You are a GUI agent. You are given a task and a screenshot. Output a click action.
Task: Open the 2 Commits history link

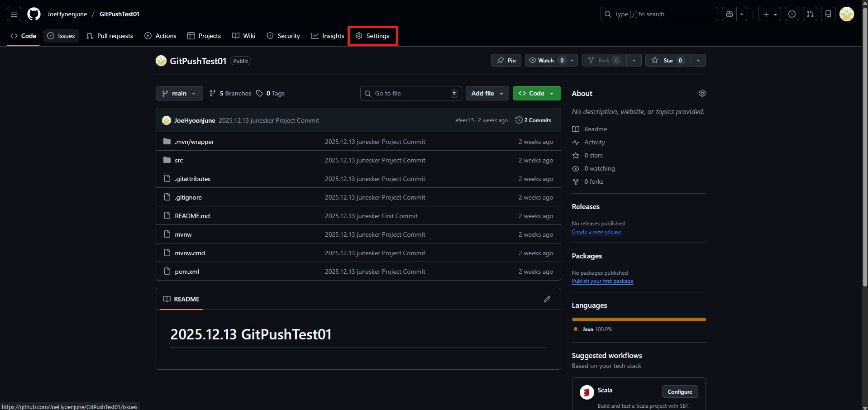(533, 120)
